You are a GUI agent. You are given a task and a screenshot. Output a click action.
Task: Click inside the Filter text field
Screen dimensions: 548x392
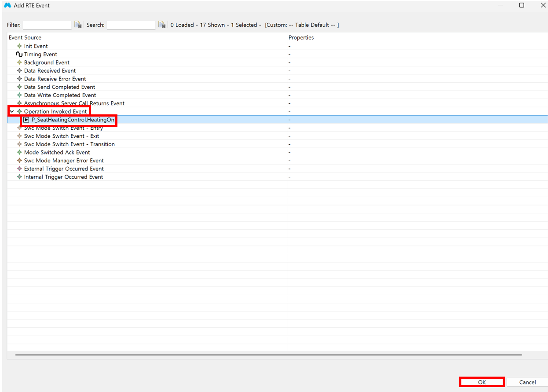[x=47, y=25]
